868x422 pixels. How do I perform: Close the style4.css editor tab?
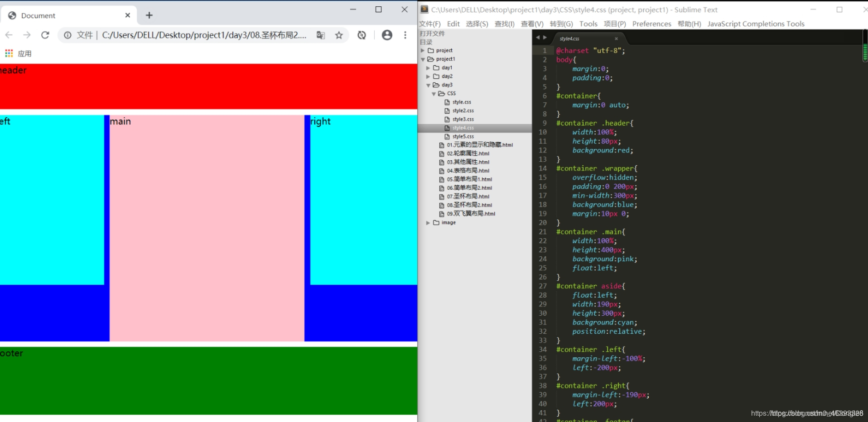[616, 38]
